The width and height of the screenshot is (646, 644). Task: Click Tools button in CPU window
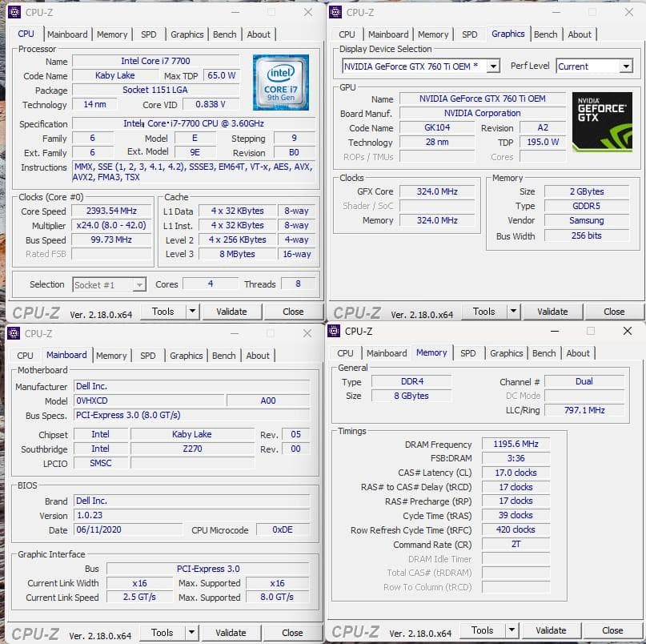163,312
